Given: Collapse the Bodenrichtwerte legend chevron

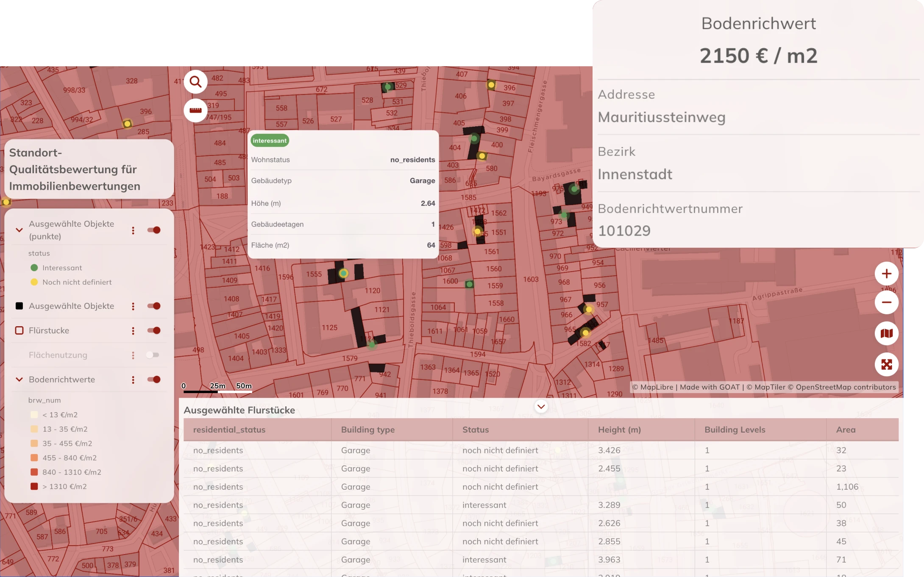Looking at the screenshot, I should click(x=19, y=380).
